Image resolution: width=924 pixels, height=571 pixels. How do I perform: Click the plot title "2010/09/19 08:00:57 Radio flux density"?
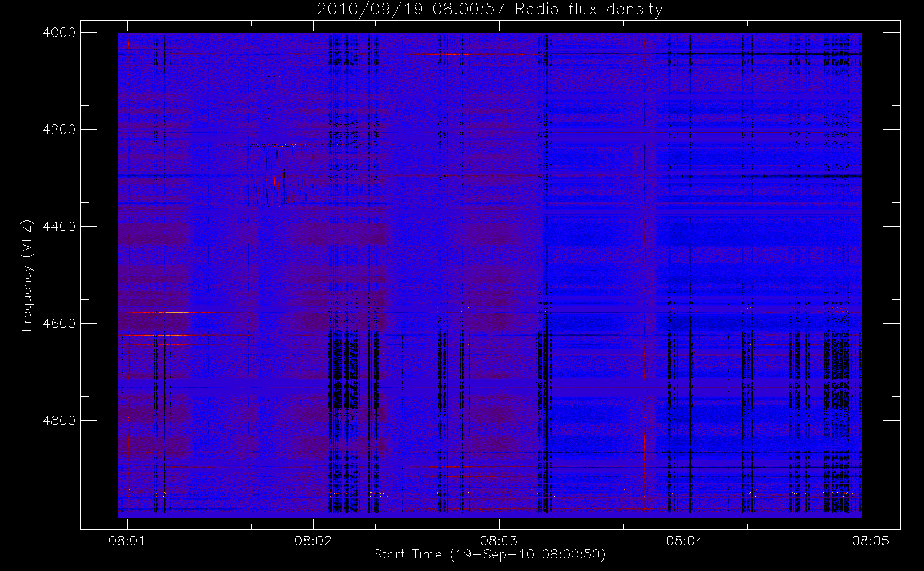click(489, 10)
